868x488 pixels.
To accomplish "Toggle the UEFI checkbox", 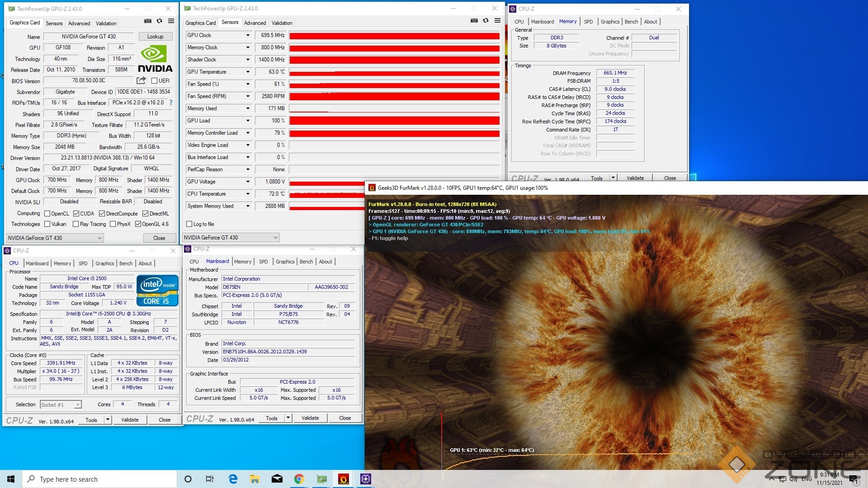I will pyautogui.click(x=155, y=81).
